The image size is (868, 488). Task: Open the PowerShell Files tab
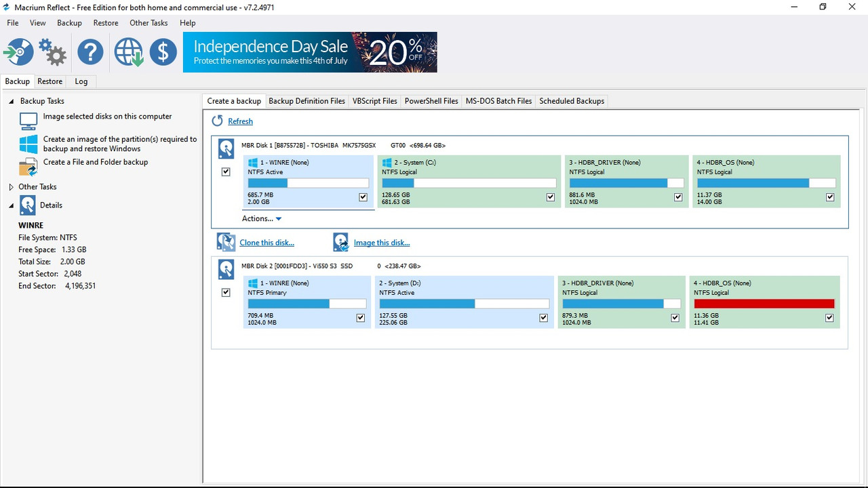coord(431,101)
